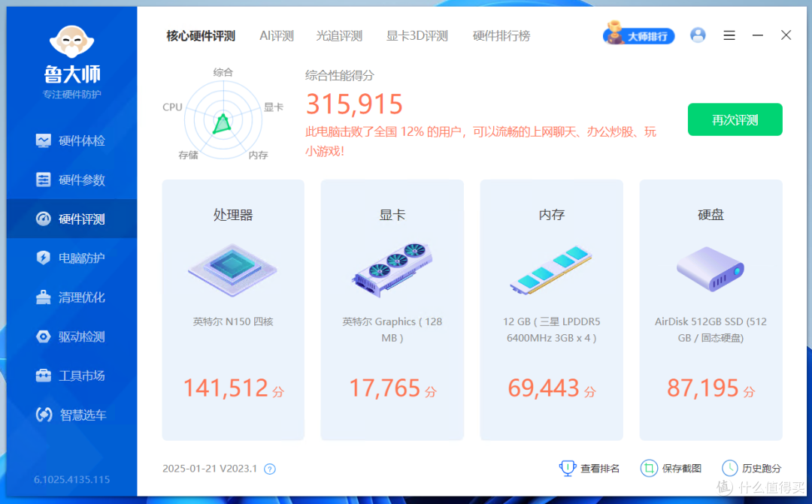The width and height of the screenshot is (812, 504).
Task: Click the 显卡 card title
Action: [392, 215]
